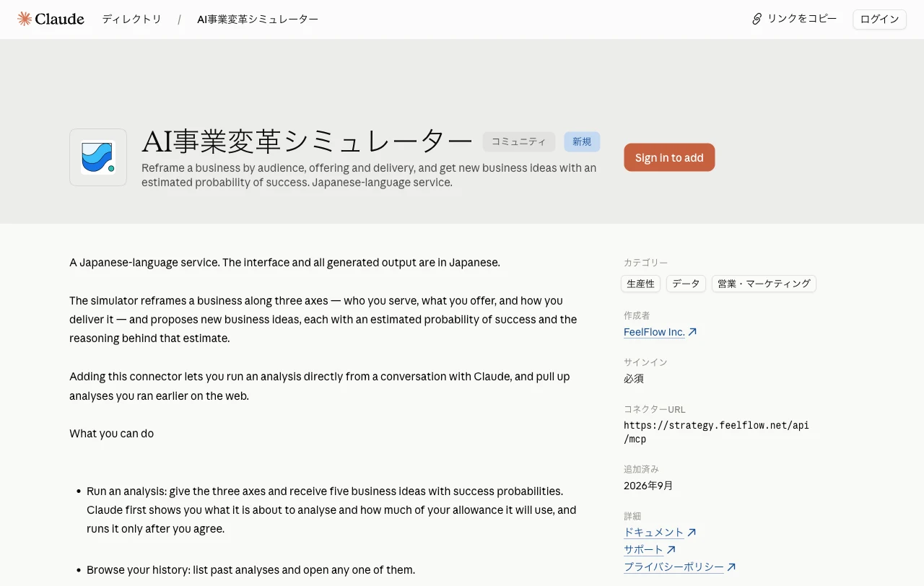Click the 詳細 section label
This screenshot has height=586, width=924.
[632, 516]
